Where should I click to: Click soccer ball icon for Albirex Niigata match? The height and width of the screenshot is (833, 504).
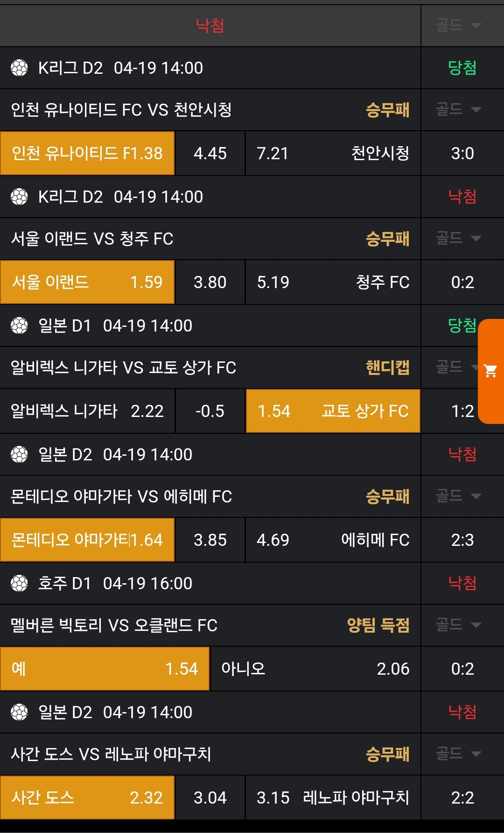point(19,326)
